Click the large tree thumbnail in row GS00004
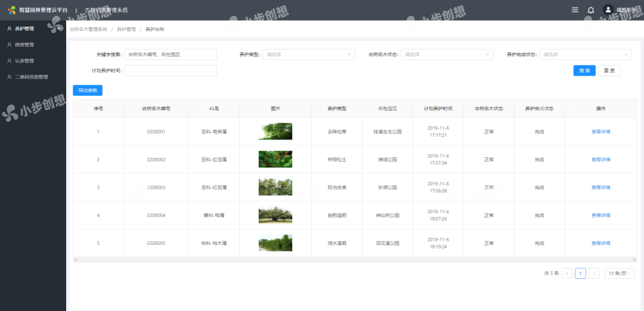The image size is (644, 311). point(275,215)
